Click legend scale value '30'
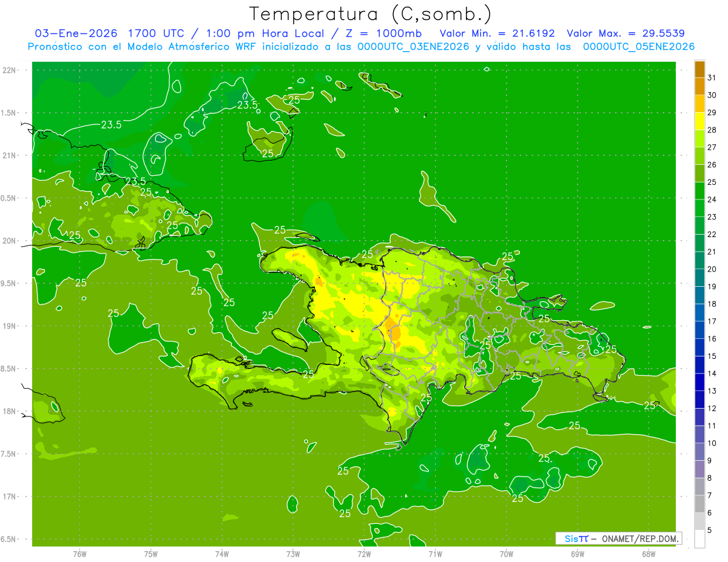The image size is (728, 562). (x=712, y=95)
